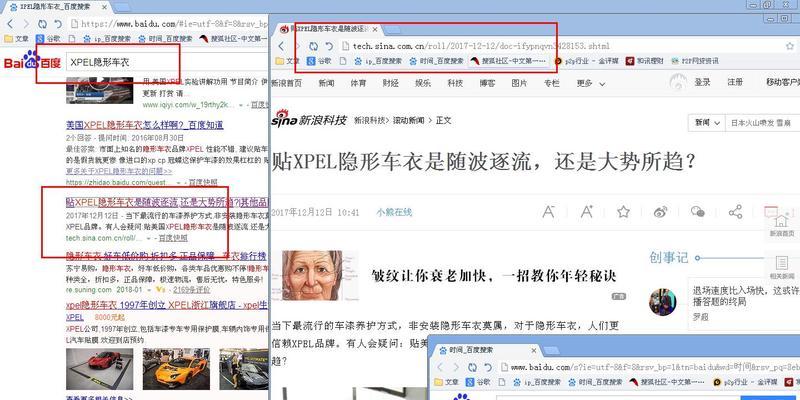Expand the 更多 dropdown in Sina nav
This screenshot has width=800, height=400.
point(591,83)
